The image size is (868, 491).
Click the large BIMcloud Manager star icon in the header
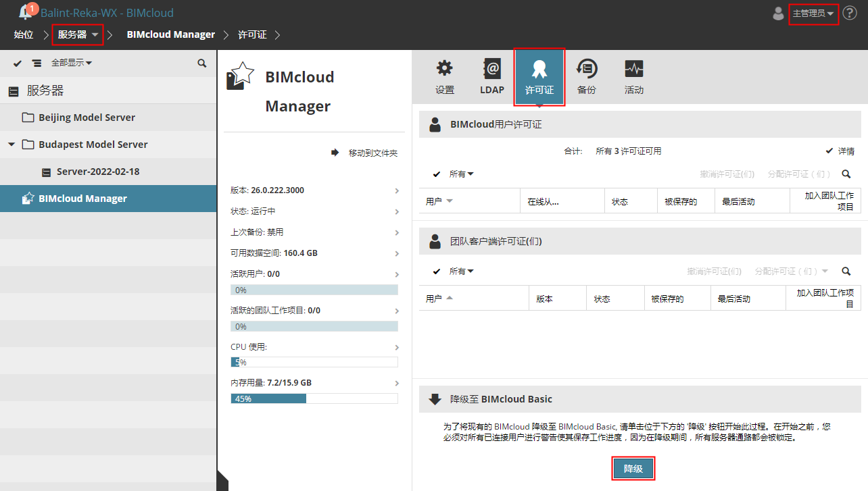pos(240,76)
